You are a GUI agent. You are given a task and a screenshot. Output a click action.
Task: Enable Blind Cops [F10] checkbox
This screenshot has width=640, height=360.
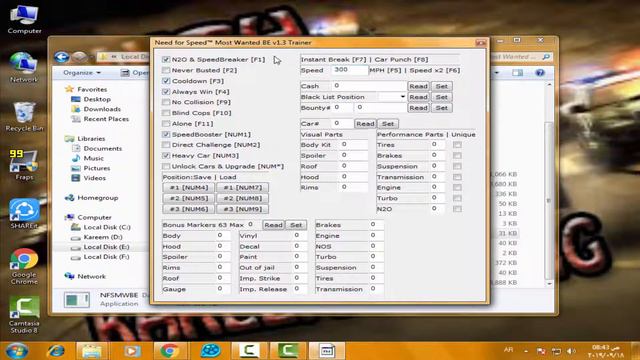(166, 113)
